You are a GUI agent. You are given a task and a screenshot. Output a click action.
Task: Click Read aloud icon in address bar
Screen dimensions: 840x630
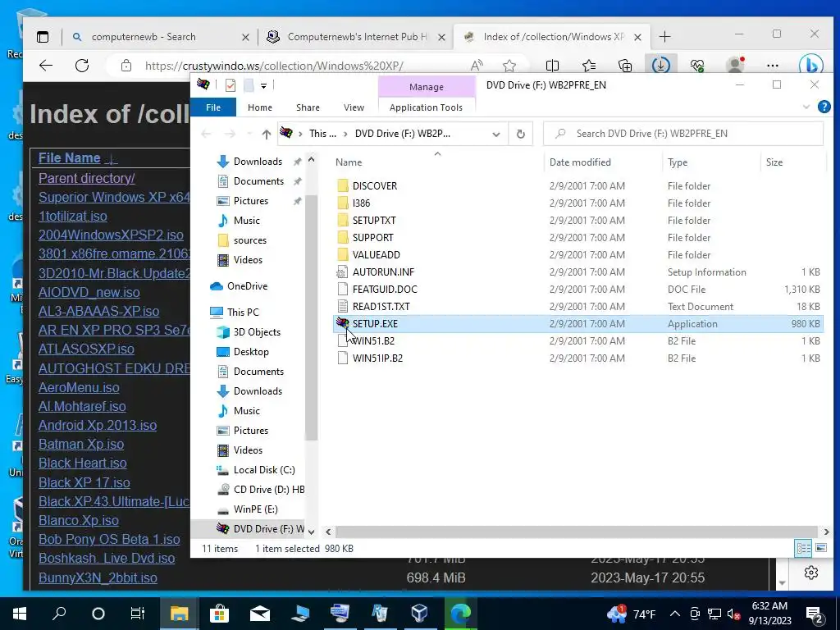coord(477,66)
